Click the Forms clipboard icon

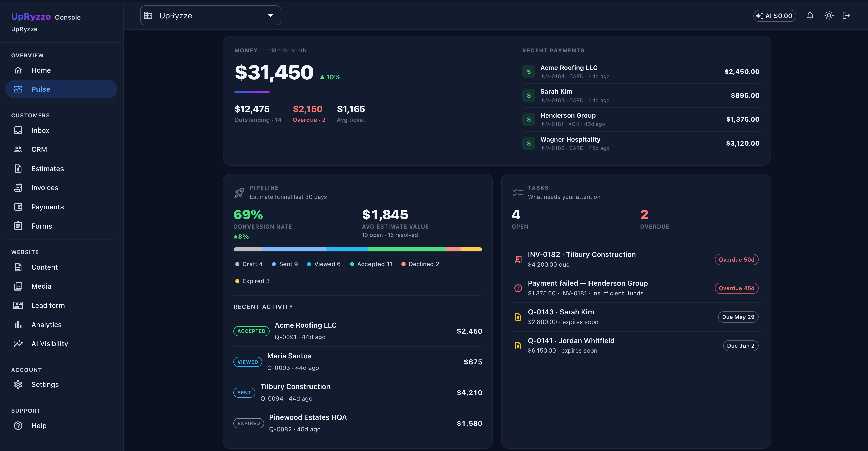click(18, 226)
